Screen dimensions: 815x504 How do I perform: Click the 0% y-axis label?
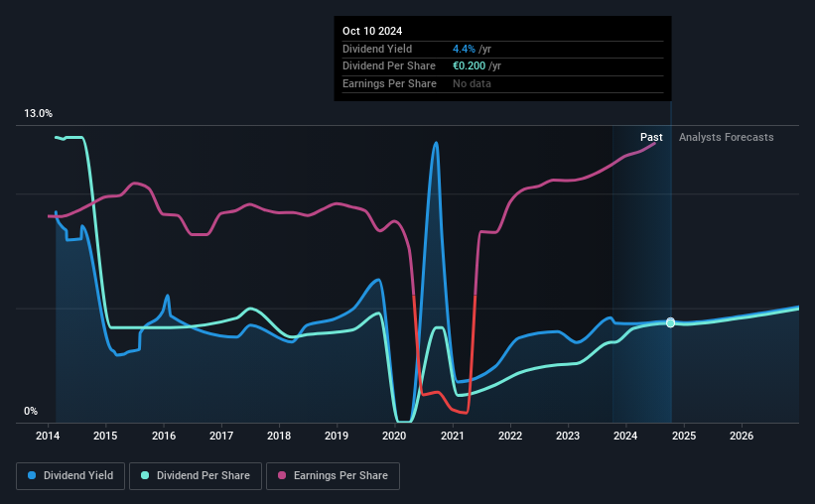(x=31, y=411)
